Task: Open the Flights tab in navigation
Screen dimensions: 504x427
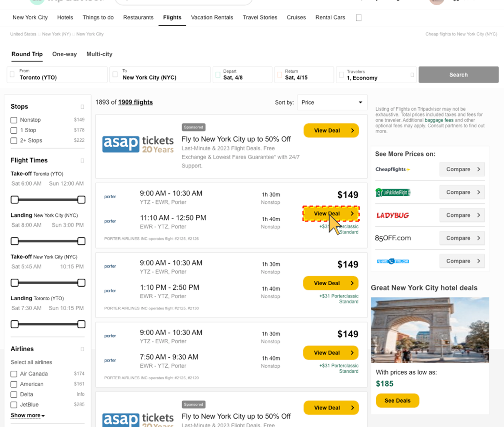Action: tap(172, 17)
